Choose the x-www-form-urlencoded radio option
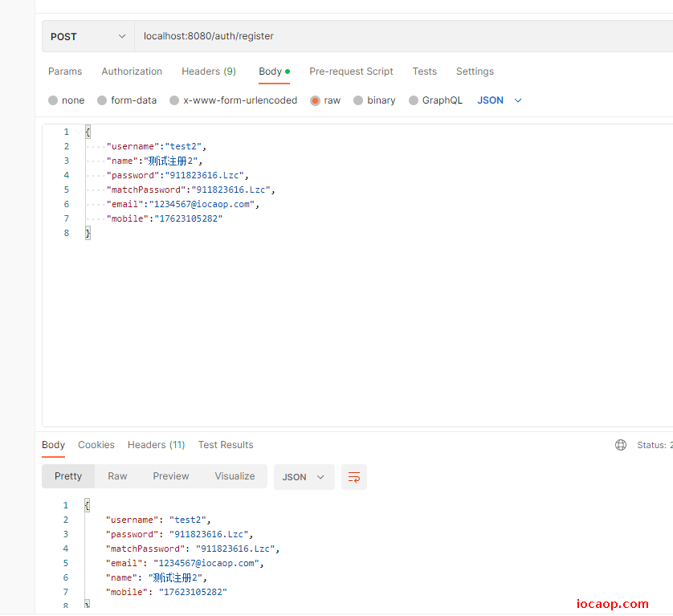Image resolution: width=673 pixels, height=616 pixels. click(174, 100)
